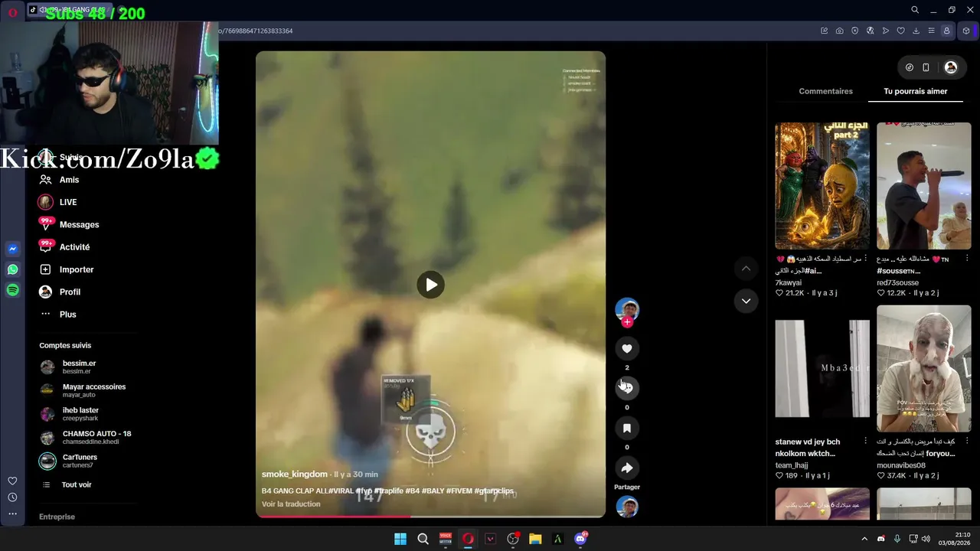Go to the next video with down chevron
The height and width of the screenshot is (551, 980).
746,301
